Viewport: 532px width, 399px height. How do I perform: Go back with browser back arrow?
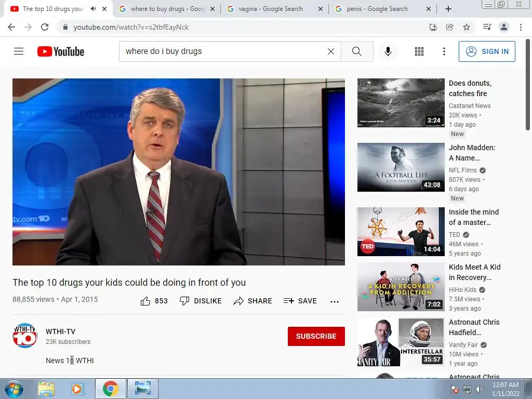pyautogui.click(x=11, y=27)
